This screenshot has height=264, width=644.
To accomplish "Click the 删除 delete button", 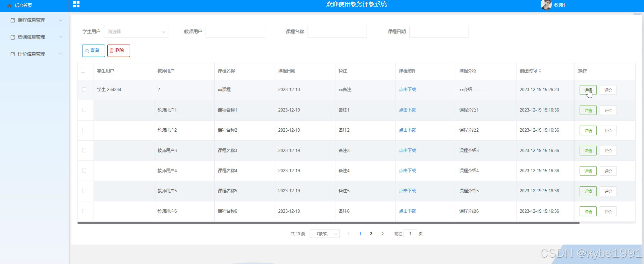I will pos(119,51).
